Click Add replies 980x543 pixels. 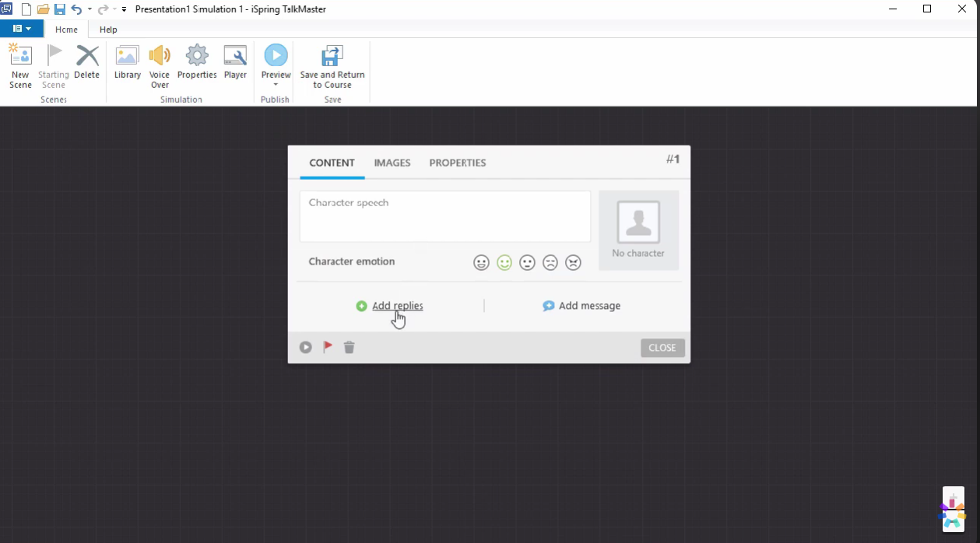(x=397, y=306)
